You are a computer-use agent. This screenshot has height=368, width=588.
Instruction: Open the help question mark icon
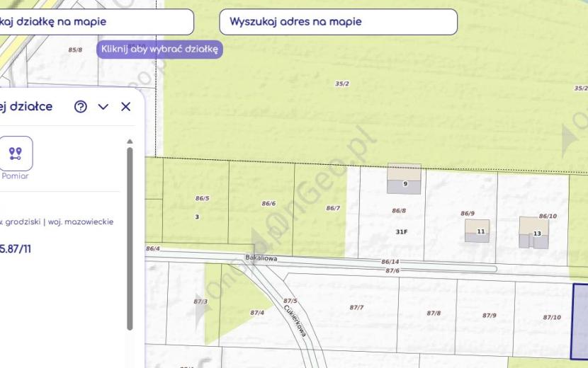coord(81,107)
